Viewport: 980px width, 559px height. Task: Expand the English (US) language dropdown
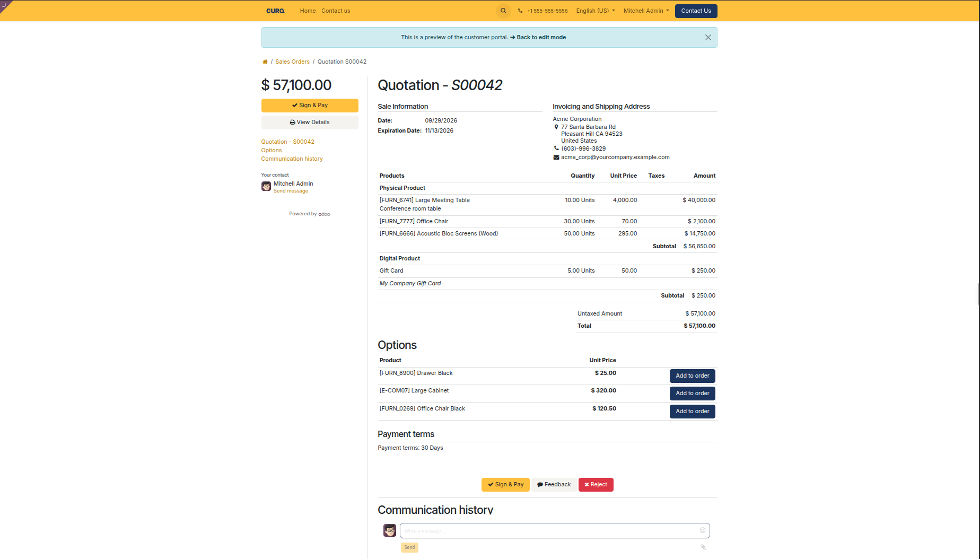tap(596, 11)
